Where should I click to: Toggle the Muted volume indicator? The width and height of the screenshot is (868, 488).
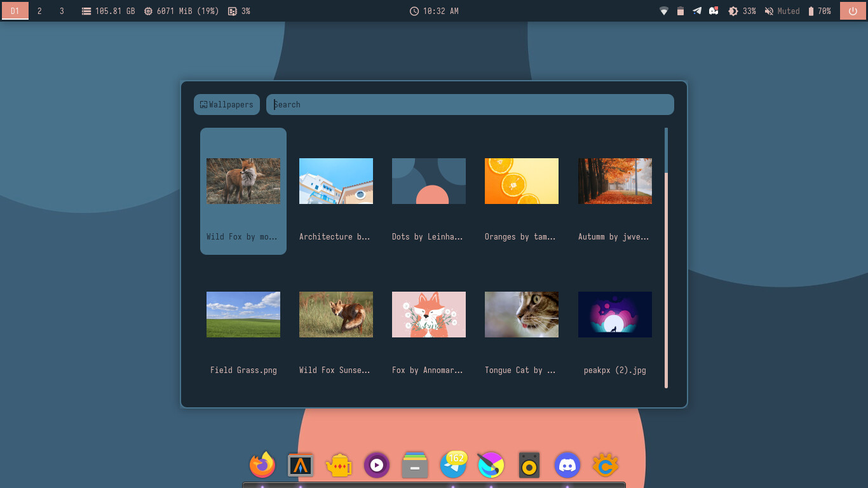coord(782,11)
